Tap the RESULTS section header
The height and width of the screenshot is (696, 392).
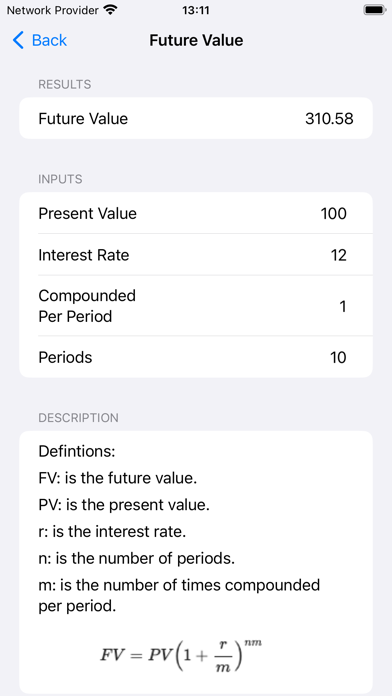[65, 84]
